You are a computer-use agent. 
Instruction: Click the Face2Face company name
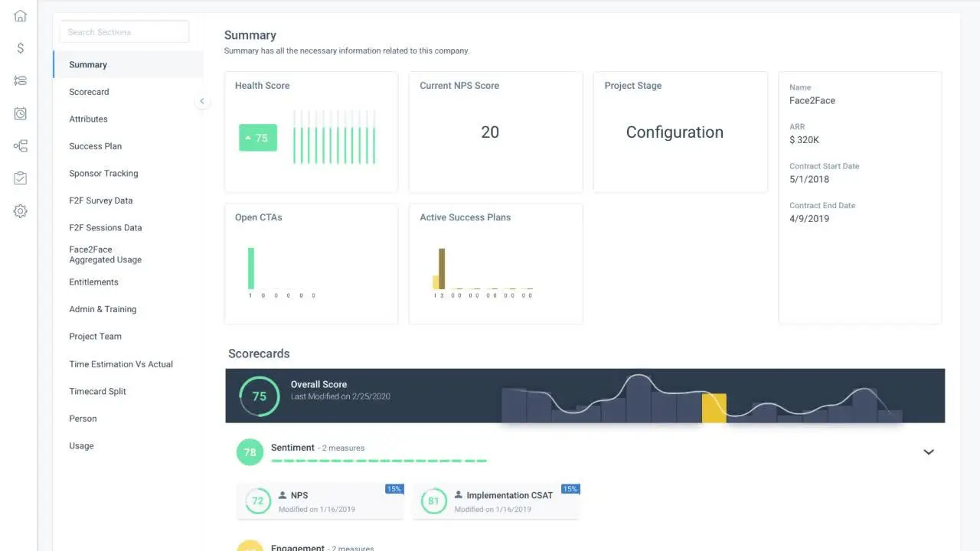812,100
